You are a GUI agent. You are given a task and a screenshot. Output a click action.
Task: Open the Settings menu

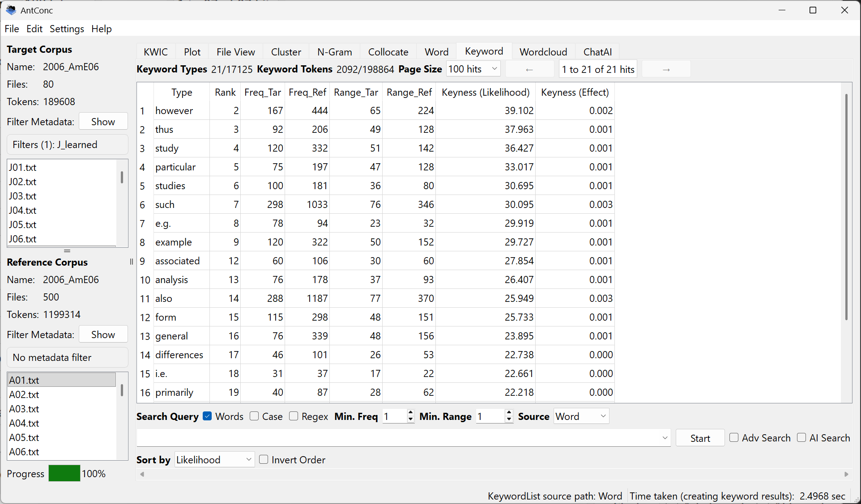[x=67, y=29]
